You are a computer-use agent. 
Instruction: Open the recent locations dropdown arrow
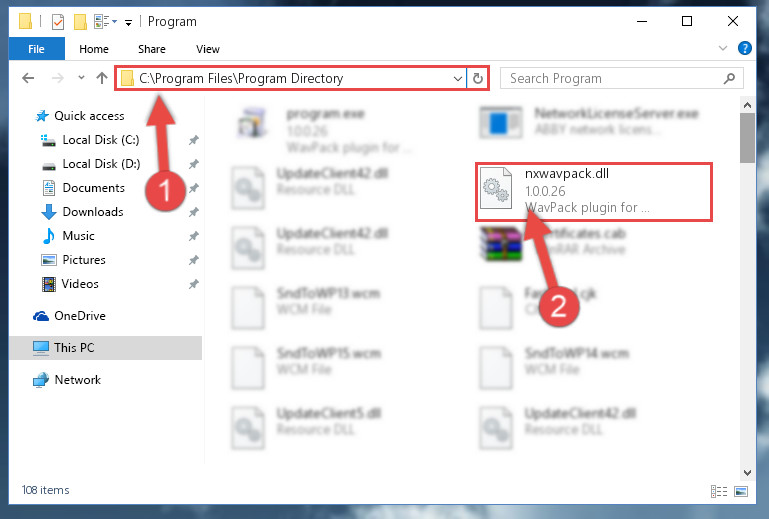(x=81, y=78)
